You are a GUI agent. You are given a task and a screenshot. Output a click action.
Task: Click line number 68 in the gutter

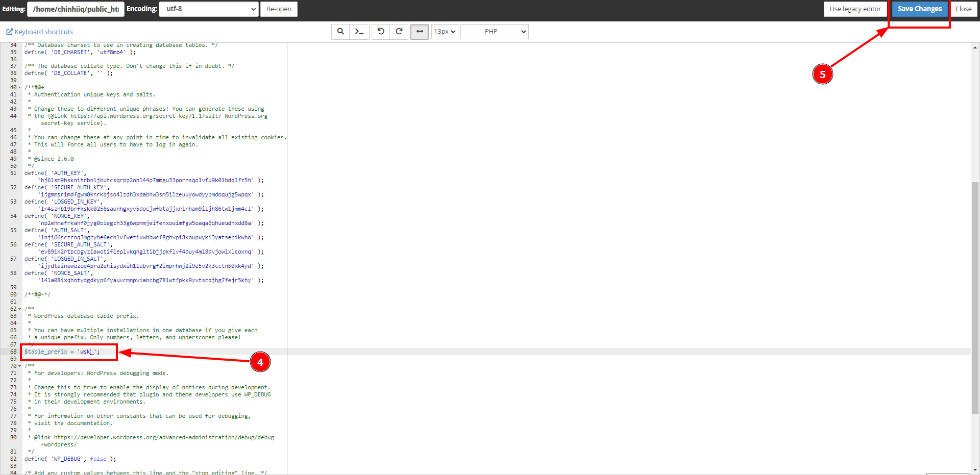tap(13, 352)
